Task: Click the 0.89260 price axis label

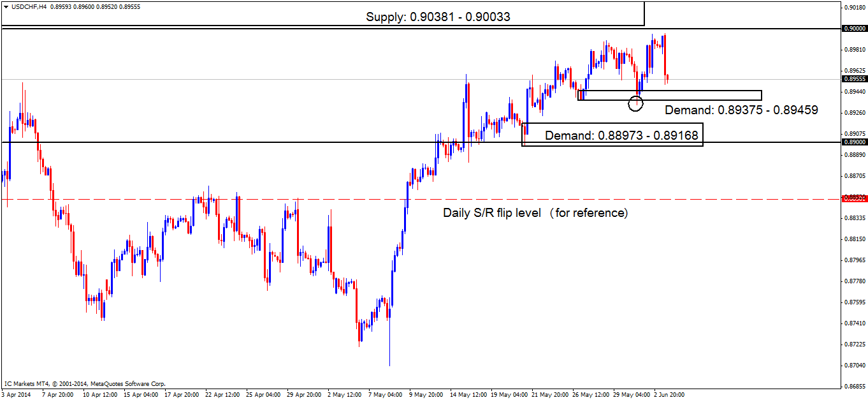Action: 855,112
